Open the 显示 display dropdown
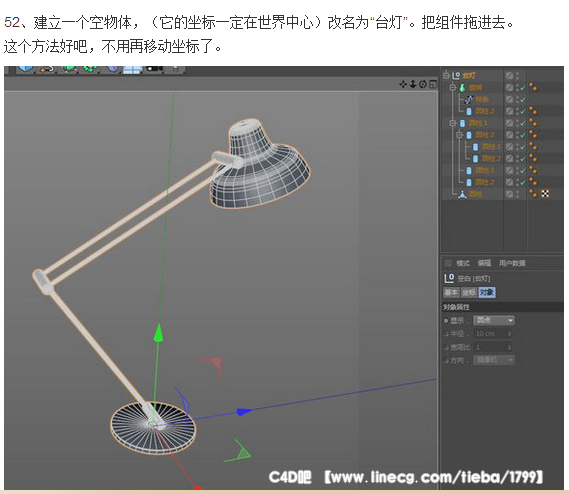This screenshot has height=494, width=569. [494, 320]
